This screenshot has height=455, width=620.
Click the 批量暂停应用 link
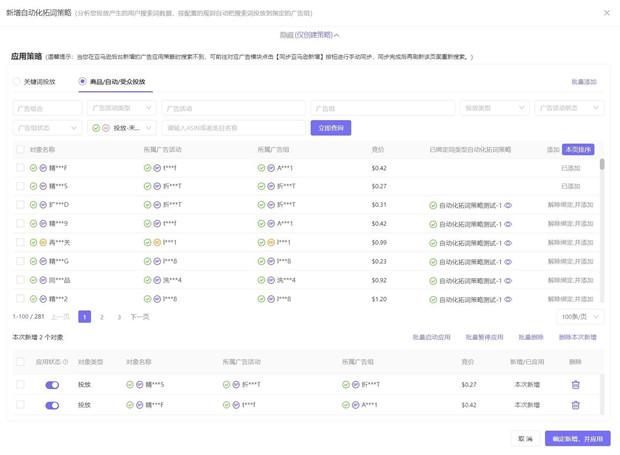[x=484, y=337]
